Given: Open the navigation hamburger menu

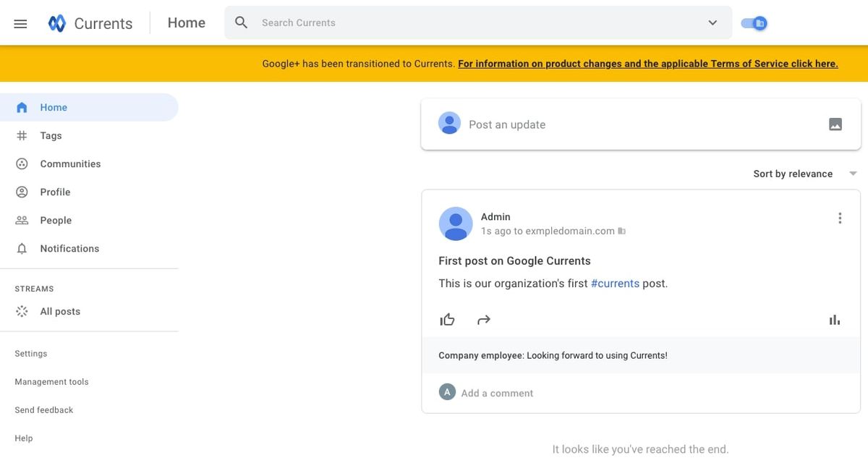Looking at the screenshot, I should pyautogui.click(x=20, y=22).
